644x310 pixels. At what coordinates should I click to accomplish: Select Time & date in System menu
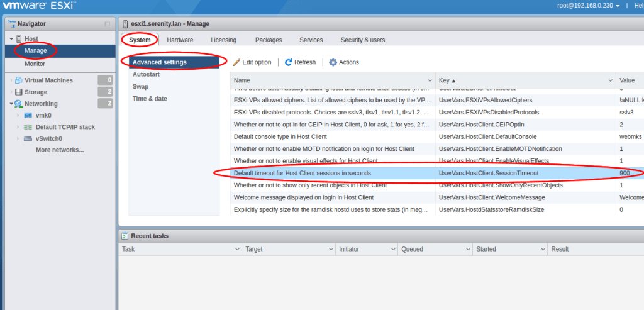click(174, 99)
